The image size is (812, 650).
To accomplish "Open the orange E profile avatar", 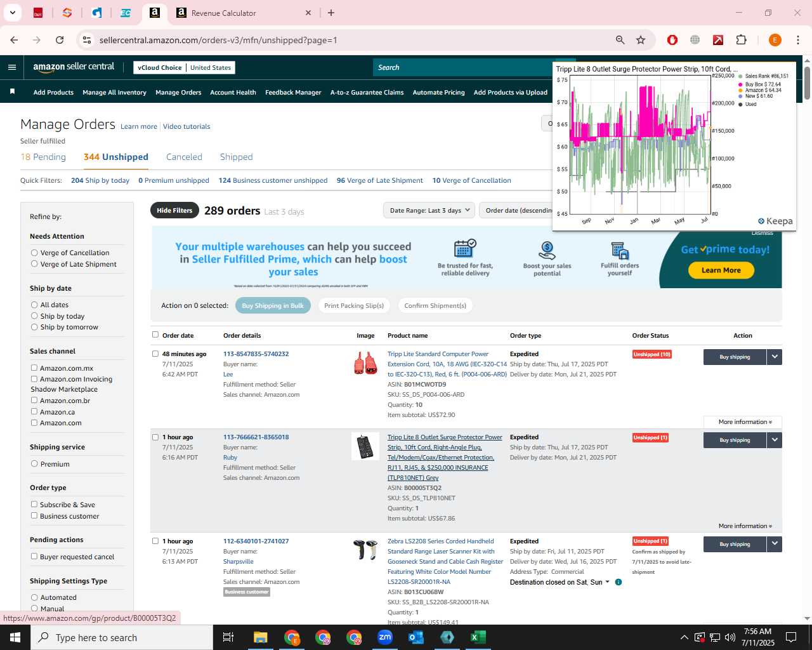I will (x=775, y=40).
